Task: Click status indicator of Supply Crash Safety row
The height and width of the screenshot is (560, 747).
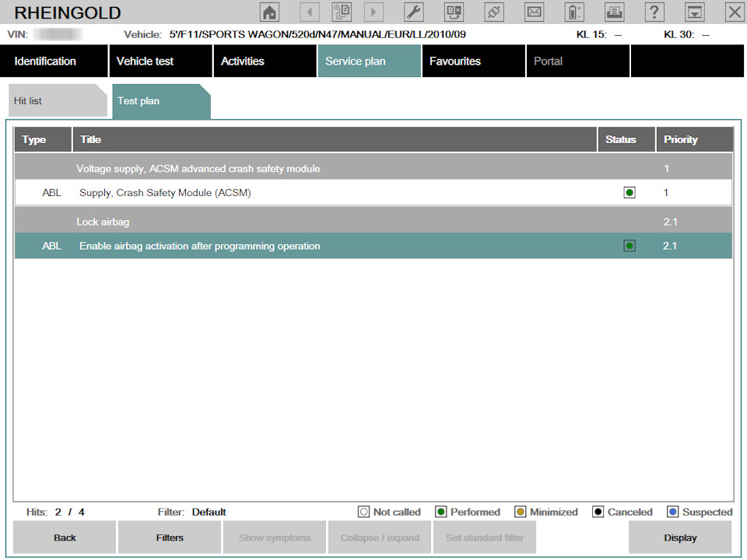Action: [630, 192]
